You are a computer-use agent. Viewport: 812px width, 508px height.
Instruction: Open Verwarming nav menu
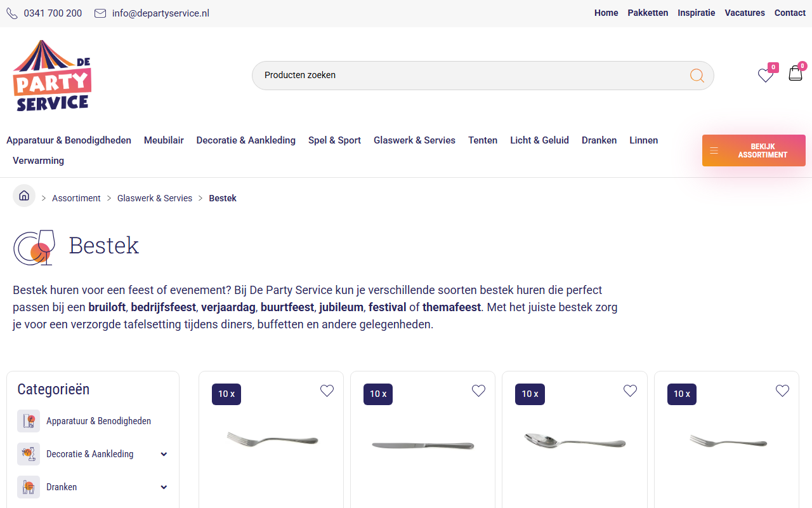(x=38, y=161)
